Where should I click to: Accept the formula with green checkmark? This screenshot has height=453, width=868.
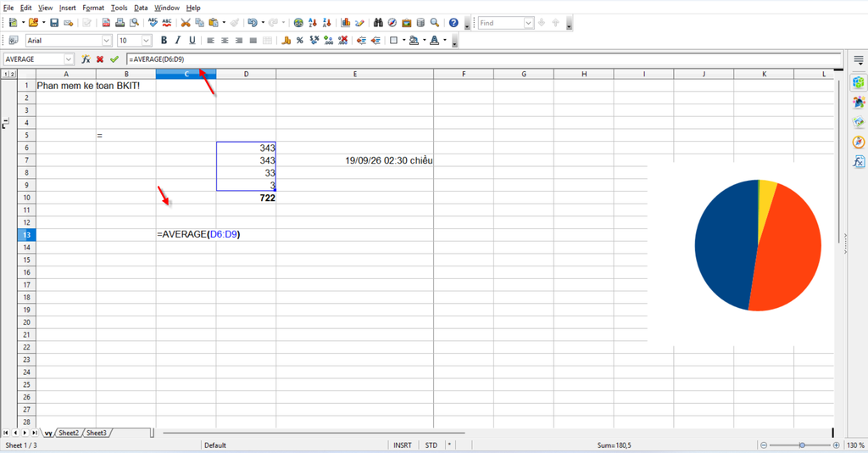pyautogui.click(x=114, y=59)
